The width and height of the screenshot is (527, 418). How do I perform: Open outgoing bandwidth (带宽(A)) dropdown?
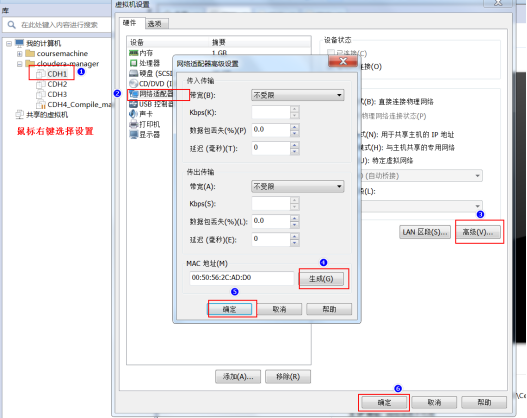pyautogui.click(x=297, y=186)
